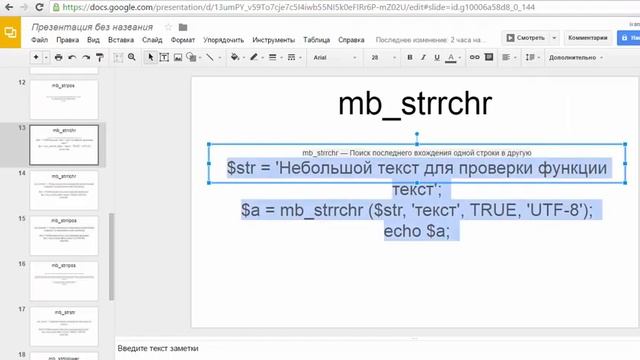
Task: Click the Undo arrow
Action: (x=72, y=58)
